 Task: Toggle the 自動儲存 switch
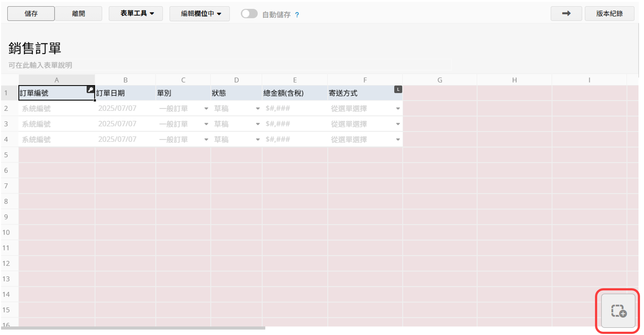[x=249, y=14]
